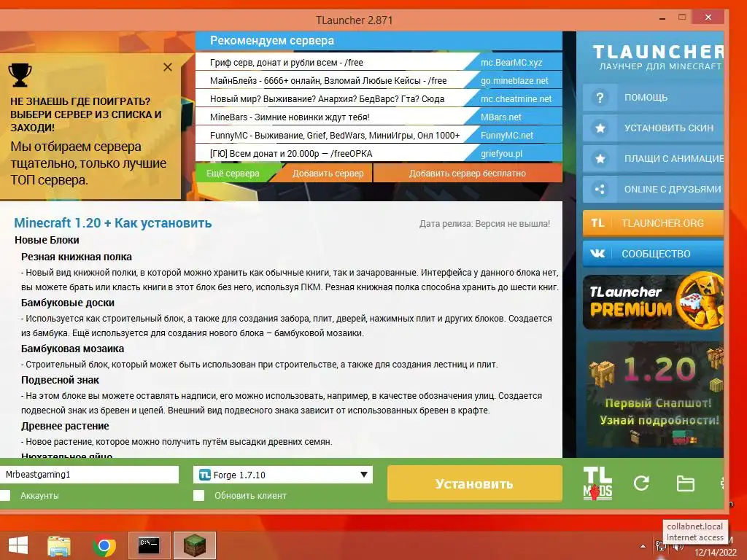Select server mc.cheatmine.net
This screenshot has width=747, height=560.
[516, 99]
